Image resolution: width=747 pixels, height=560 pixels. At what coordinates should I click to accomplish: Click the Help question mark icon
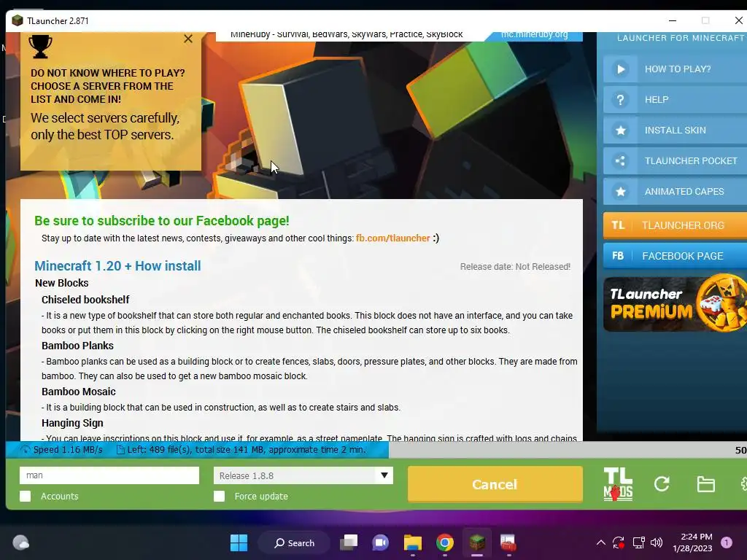click(620, 99)
